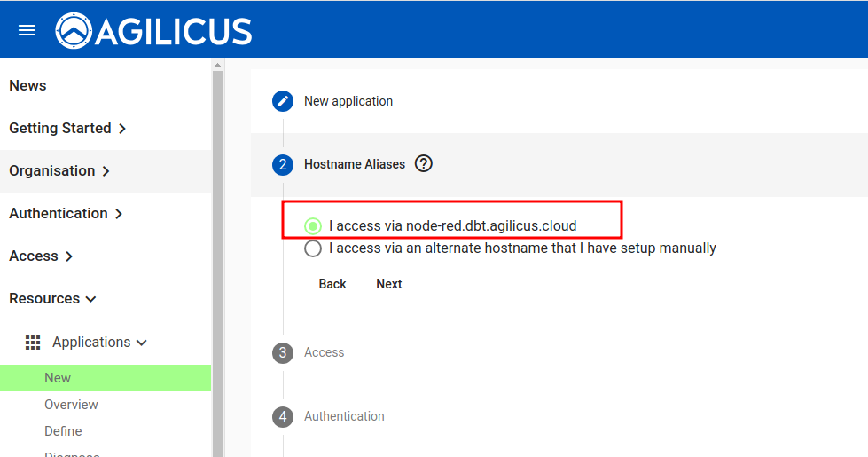This screenshot has height=457, width=868.
Task: Click the step 4 Authentication circle
Action: [x=283, y=416]
